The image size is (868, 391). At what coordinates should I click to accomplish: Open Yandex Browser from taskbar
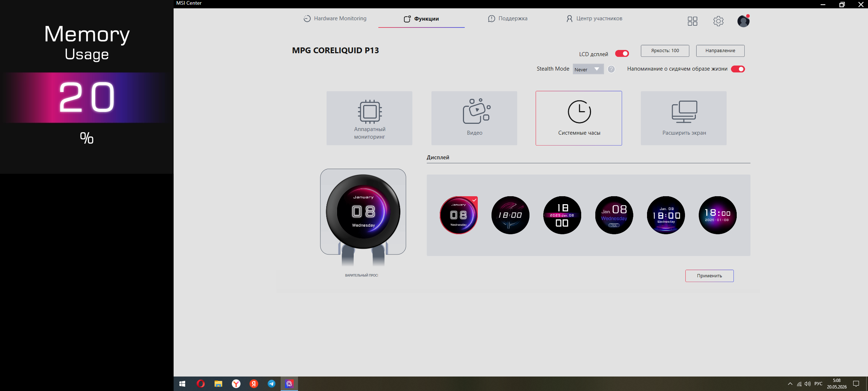click(x=236, y=384)
